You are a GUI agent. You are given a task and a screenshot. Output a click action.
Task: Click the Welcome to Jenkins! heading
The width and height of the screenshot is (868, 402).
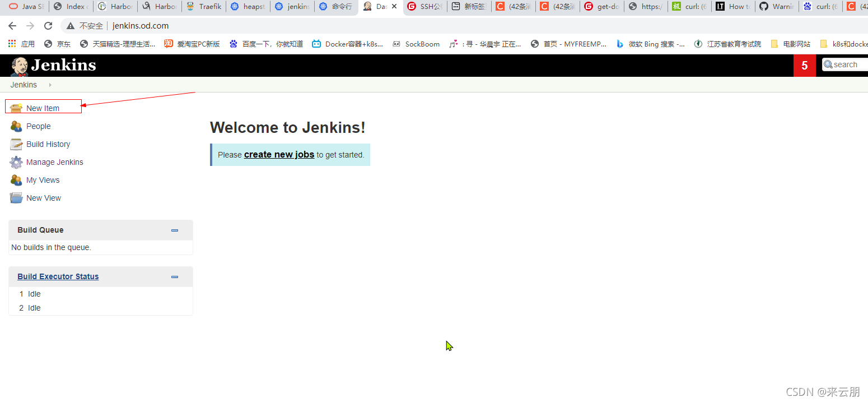287,127
